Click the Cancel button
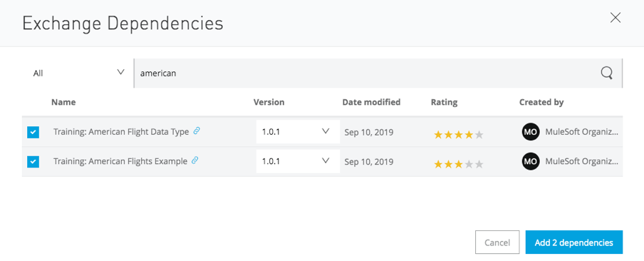The image size is (644, 261). point(497,242)
